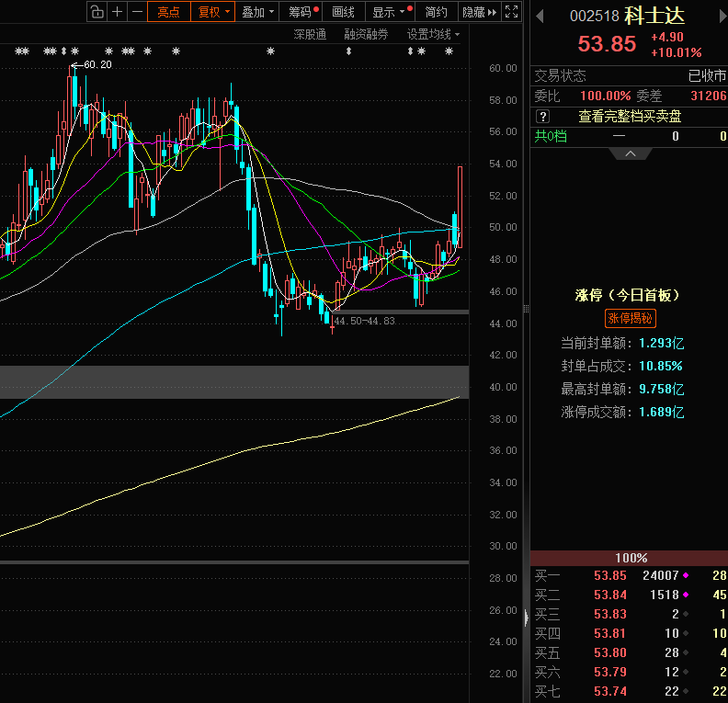Image resolution: width=728 pixels, height=703 pixels.
Task: Go to next stock with right arrow
Action: (x=722, y=17)
